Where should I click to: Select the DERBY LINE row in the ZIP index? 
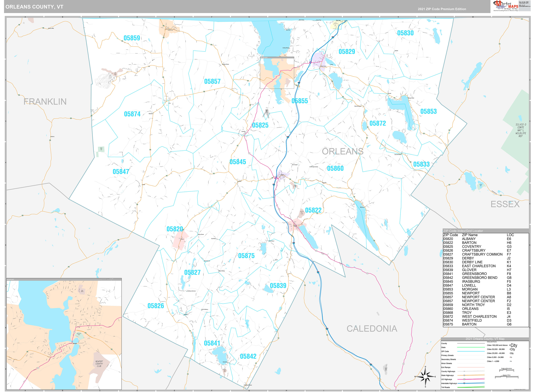486,262
